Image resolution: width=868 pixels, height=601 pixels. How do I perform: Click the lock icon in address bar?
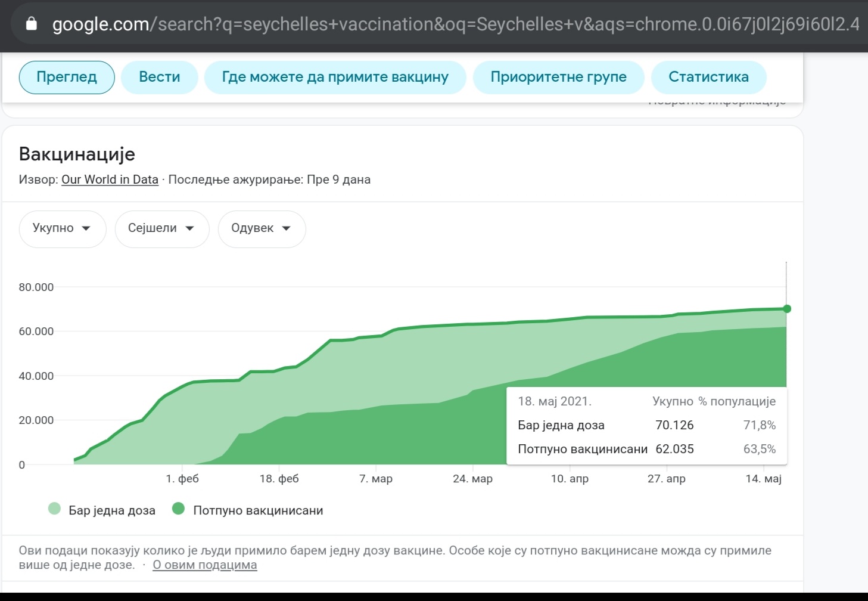32,24
